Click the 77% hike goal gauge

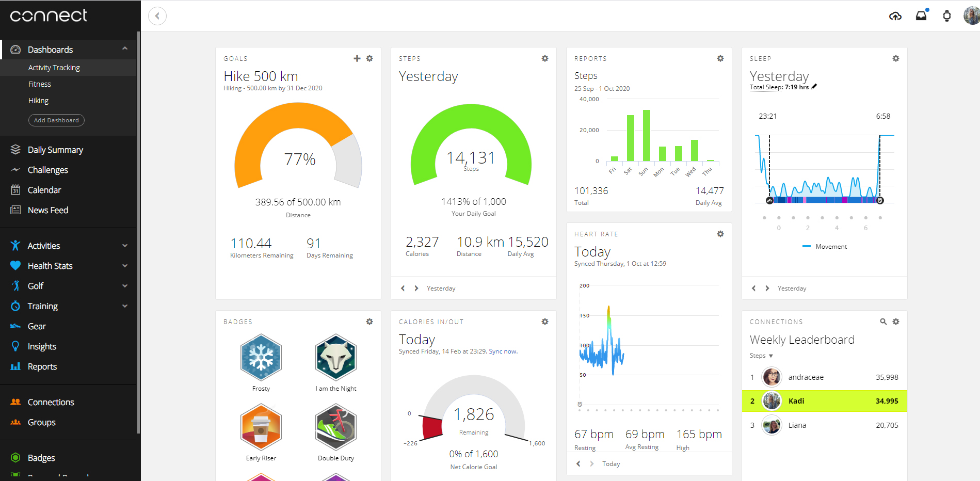pos(298,146)
